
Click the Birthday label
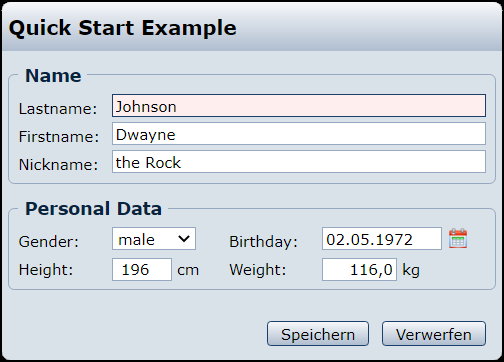click(263, 242)
